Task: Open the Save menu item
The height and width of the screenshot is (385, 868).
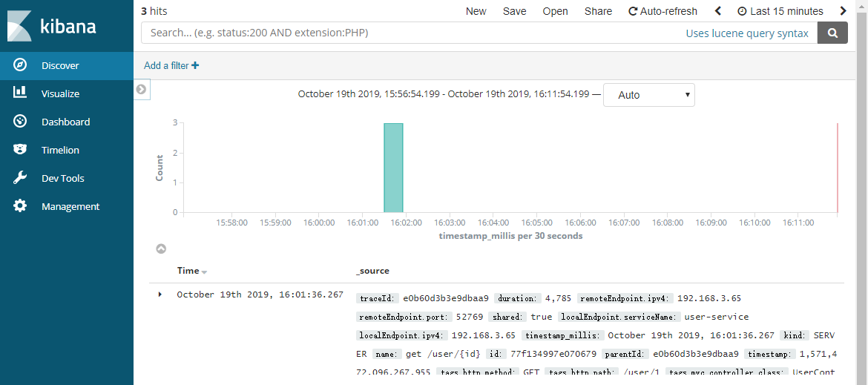Action: 514,11
